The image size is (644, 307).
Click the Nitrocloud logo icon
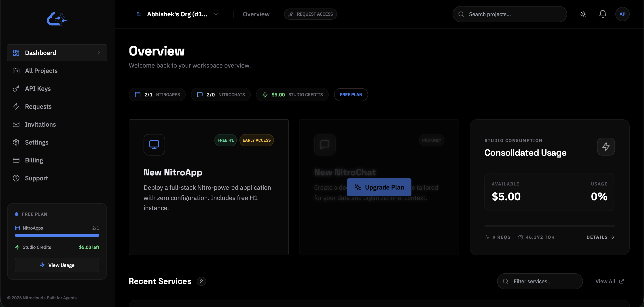tap(57, 19)
